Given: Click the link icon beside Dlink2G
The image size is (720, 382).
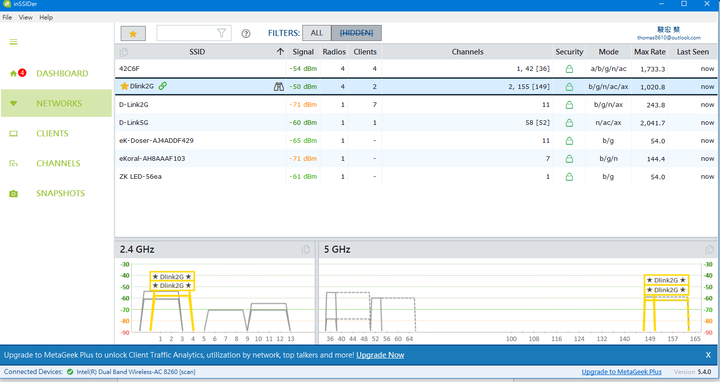Looking at the screenshot, I should click(163, 86).
